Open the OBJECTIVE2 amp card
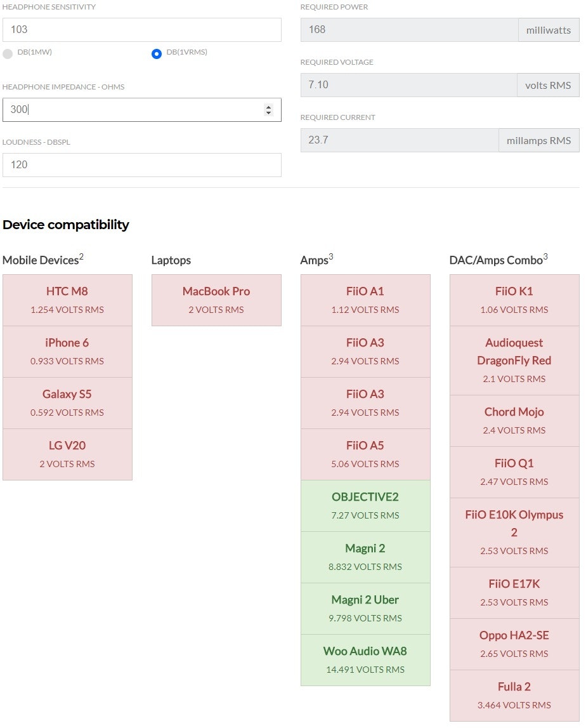Viewport: 586px width, 728px height. 365,506
